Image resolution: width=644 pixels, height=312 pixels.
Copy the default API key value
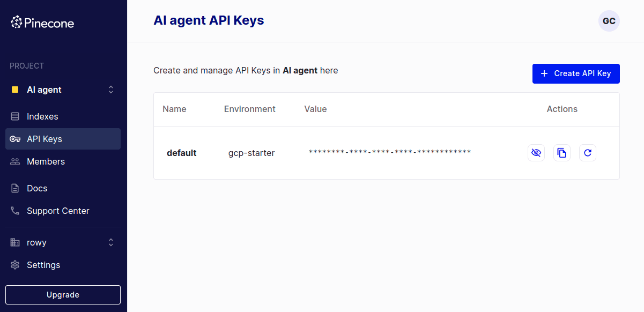pos(561,153)
